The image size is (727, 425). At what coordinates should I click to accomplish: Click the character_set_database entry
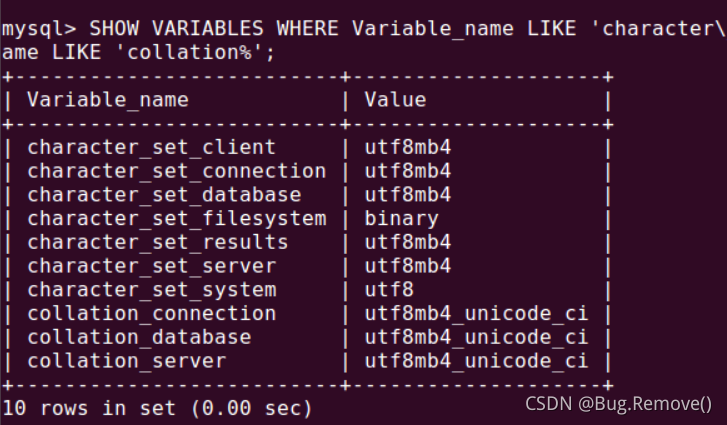[x=164, y=195]
